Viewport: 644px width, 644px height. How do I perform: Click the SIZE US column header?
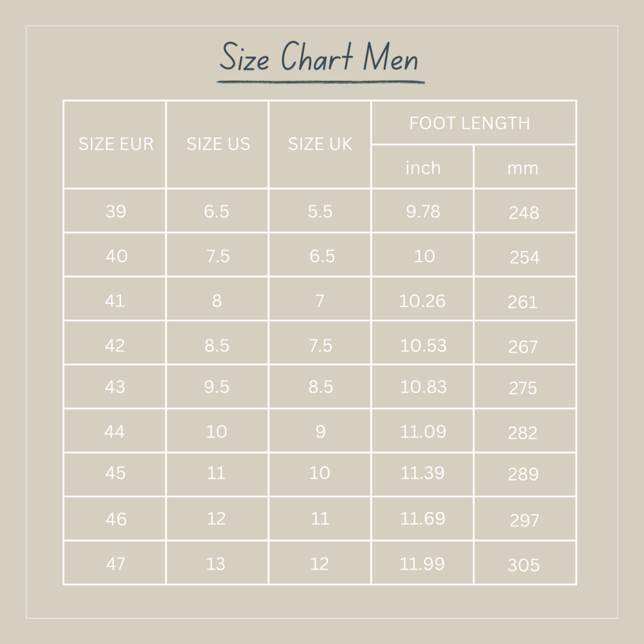pos(218,144)
